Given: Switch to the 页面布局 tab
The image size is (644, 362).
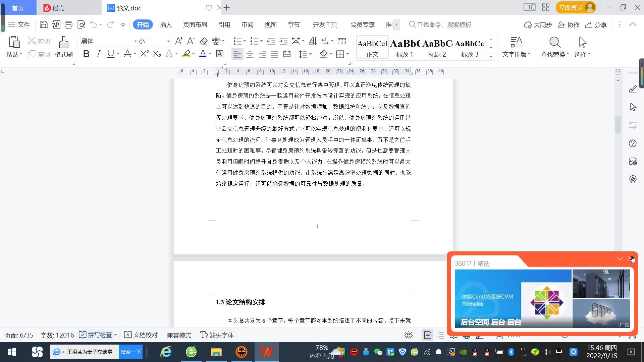Looking at the screenshot, I should [195, 25].
